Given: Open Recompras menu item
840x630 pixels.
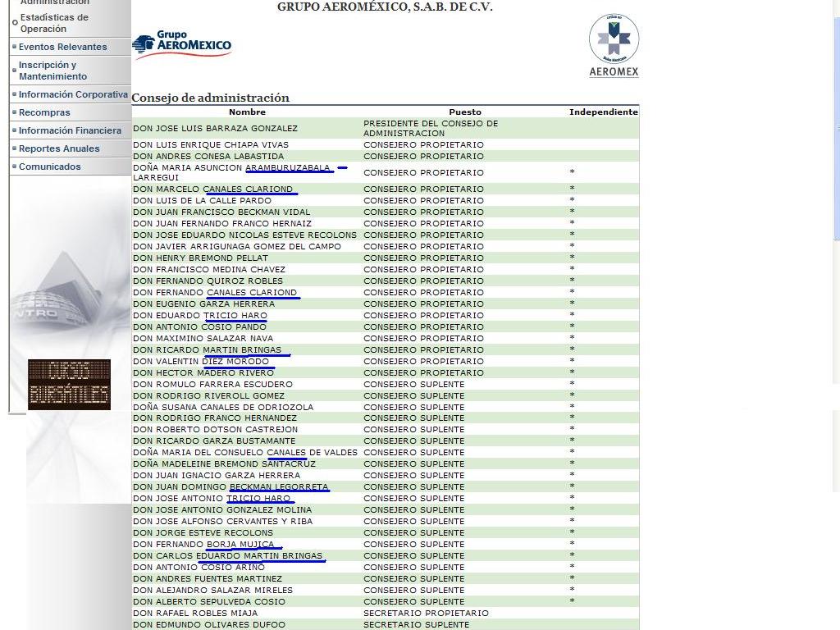Looking at the screenshot, I should click(x=44, y=112).
